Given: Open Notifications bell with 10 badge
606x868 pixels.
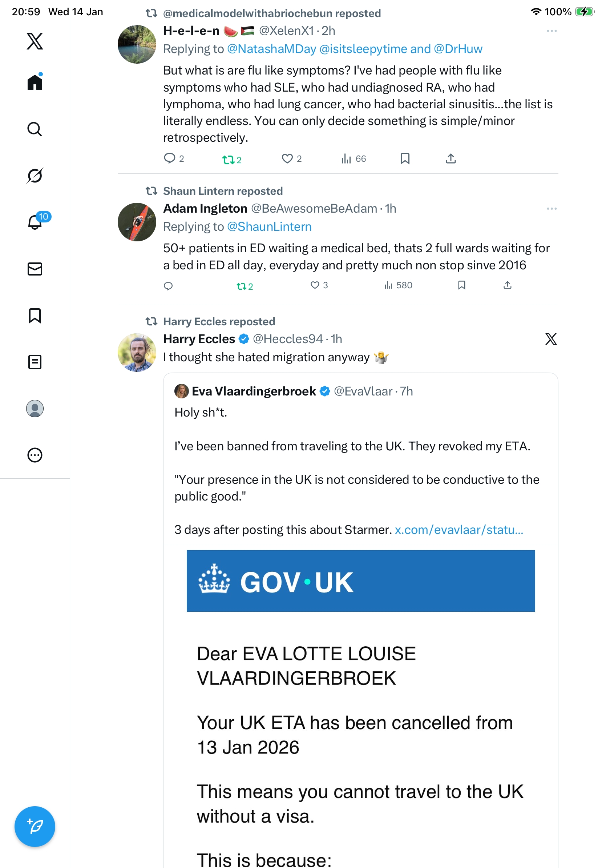Looking at the screenshot, I should [x=35, y=222].
